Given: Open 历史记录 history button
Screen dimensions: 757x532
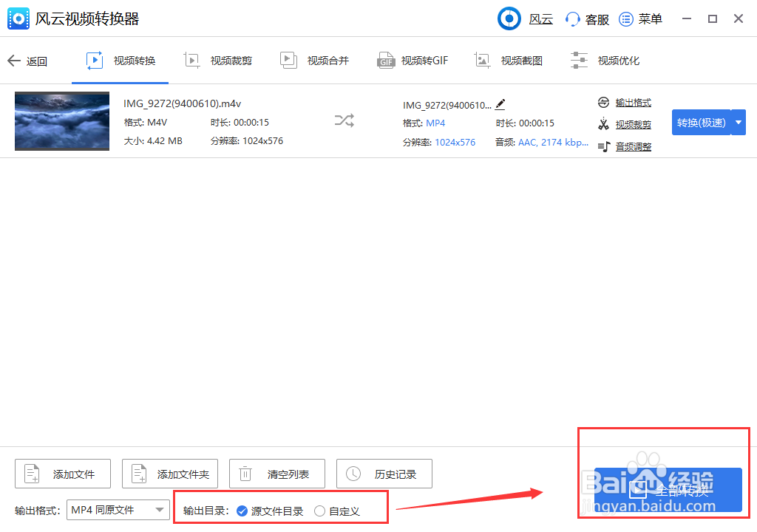Looking at the screenshot, I should tap(384, 474).
